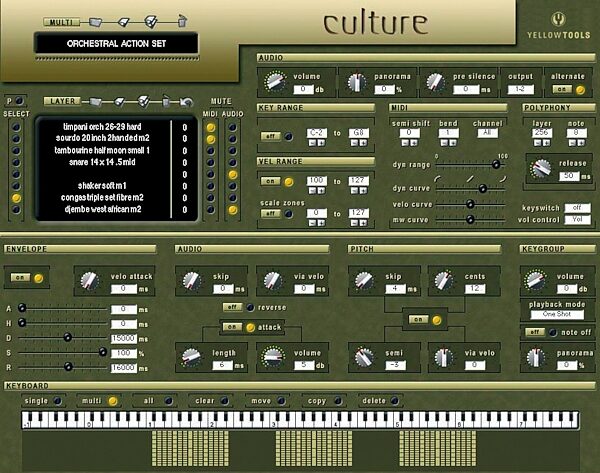Click the minus stepper under bend value
The width and height of the screenshot is (600, 473).
point(444,143)
